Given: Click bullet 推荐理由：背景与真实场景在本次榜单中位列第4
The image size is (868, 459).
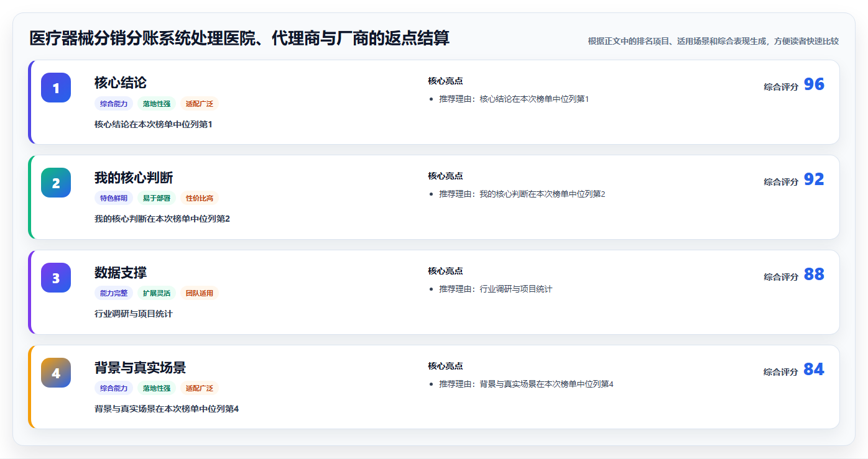Looking at the screenshot, I should tap(526, 384).
